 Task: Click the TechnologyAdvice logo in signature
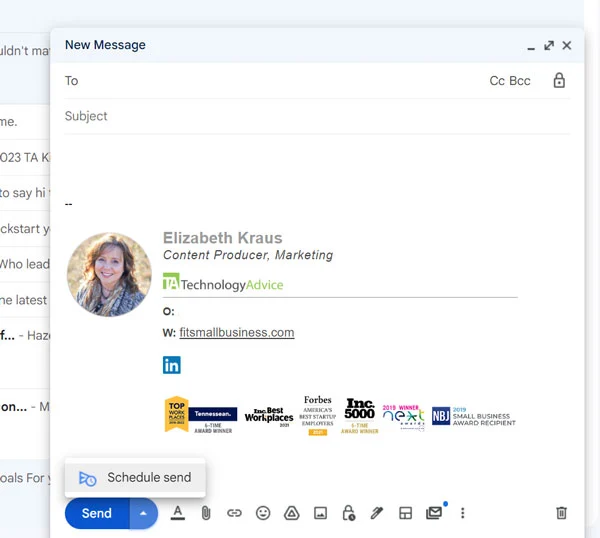pyautogui.click(x=223, y=282)
